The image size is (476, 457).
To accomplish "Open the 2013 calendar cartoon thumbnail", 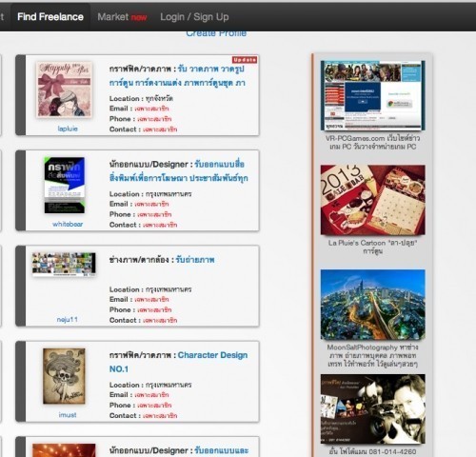I will (x=373, y=200).
